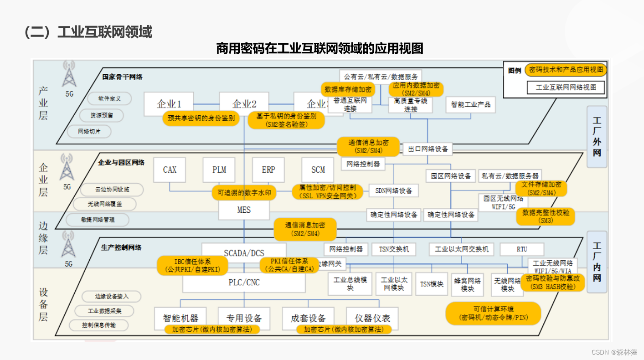
Task: Click the 工业数据采集 pill label
Action: 105,311
